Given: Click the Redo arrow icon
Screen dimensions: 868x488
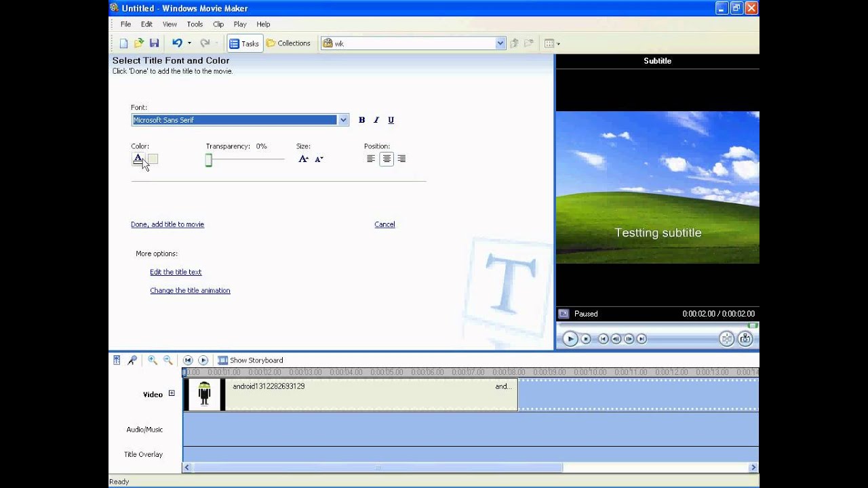Looking at the screenshot, I should [x=205, y=43].
